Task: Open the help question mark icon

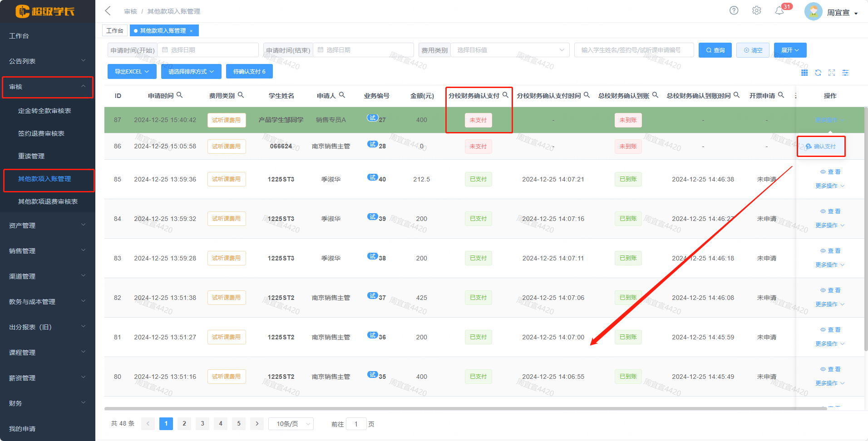Action: [x=734, y=10]
